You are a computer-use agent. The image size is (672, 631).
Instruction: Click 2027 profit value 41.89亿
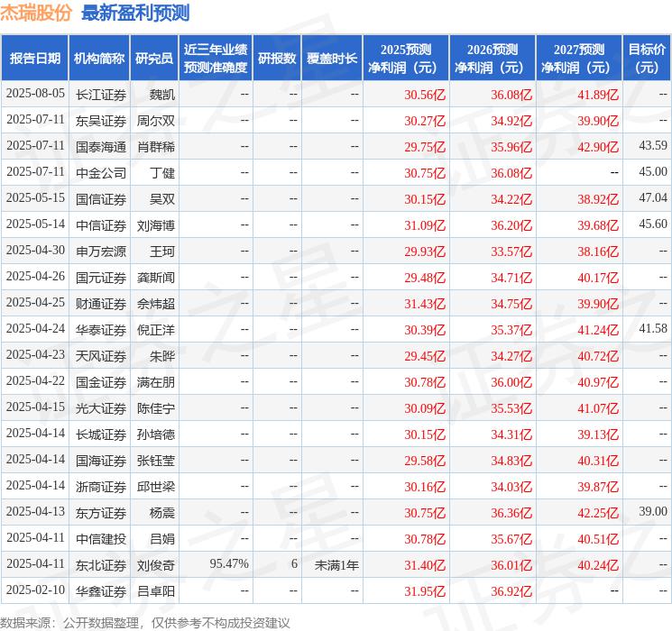(x=598, y=95)
